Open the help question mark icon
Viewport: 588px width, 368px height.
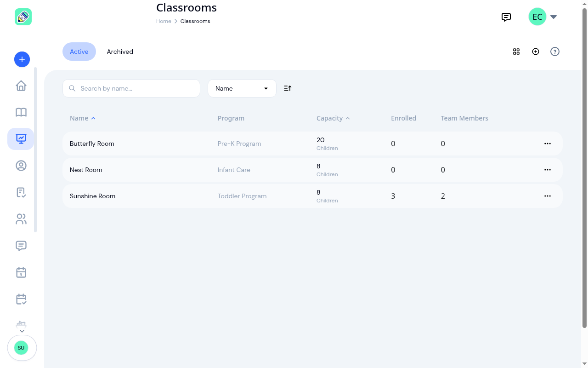(x=555, y=52)
